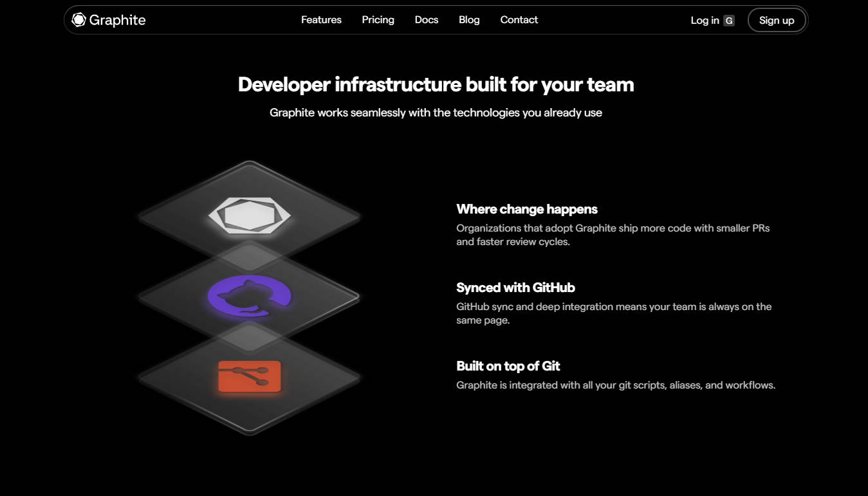This screenshot has width=868, height=496.
Task: Select the 'Synced with GitHub' heading
Action: [515, 288]
